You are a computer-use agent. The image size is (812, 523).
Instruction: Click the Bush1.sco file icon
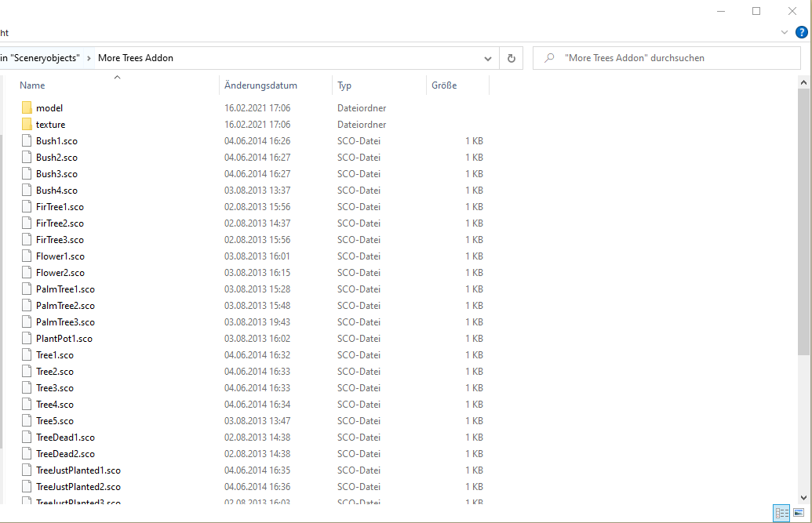tap(27, 141)
